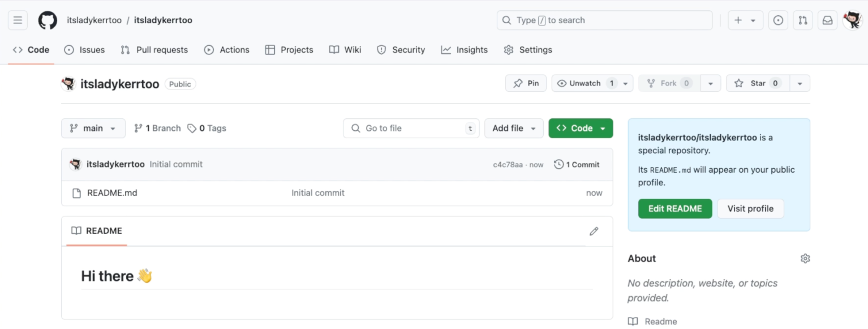The width and height of the screenshot is (868, 329).
Task: Click the pencil icon to edit the README
Action: click(x=594, y=231)
